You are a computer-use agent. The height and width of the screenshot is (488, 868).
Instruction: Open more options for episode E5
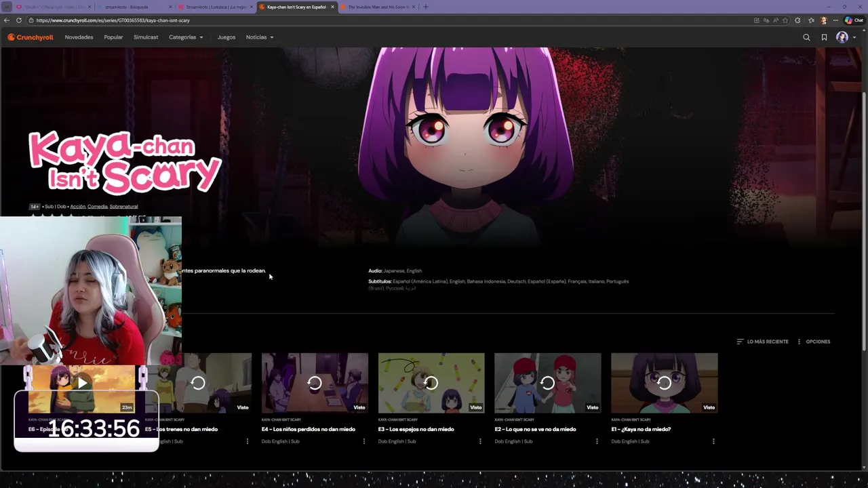click(x=247, y=441)
